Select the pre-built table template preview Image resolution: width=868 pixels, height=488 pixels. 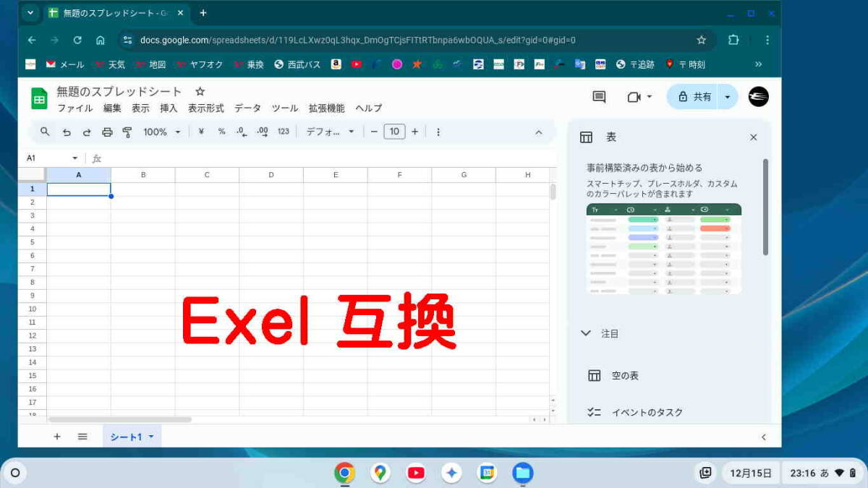[664, 249]
